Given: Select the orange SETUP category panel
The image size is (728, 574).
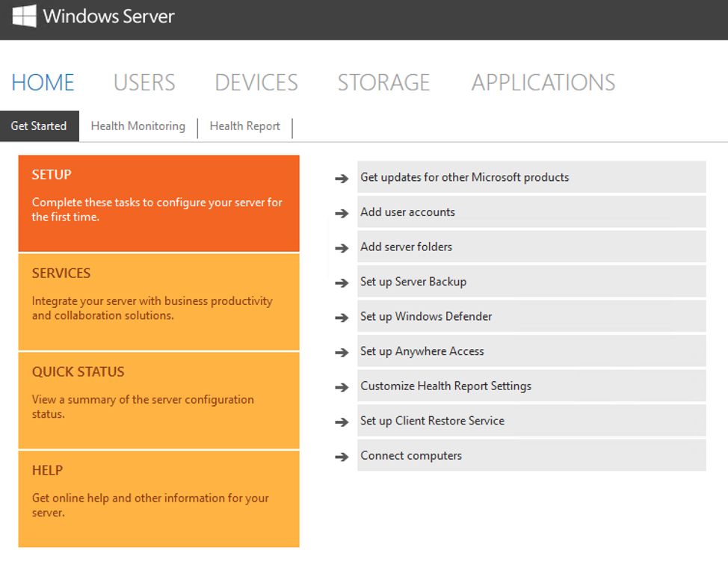Looking at the screenshot, I should pos(158,203).
